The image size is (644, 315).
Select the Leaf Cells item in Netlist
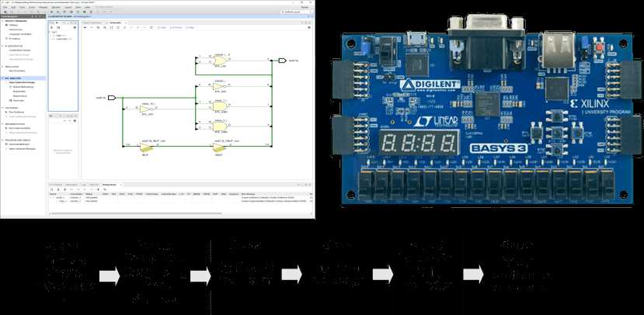coord(63,39)
